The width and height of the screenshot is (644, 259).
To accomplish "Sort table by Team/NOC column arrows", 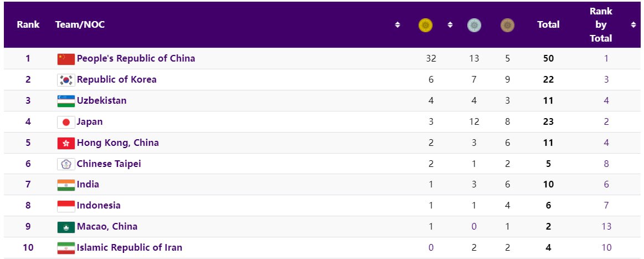I will [x=398, y=25].
